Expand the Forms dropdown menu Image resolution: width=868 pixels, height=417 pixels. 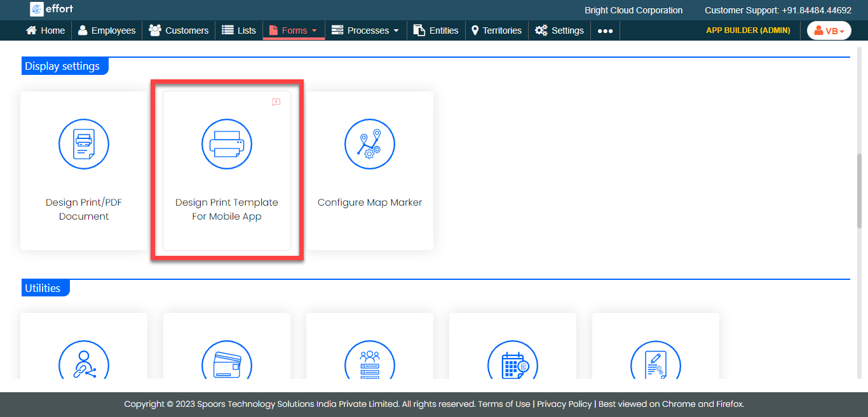[294, 30]
